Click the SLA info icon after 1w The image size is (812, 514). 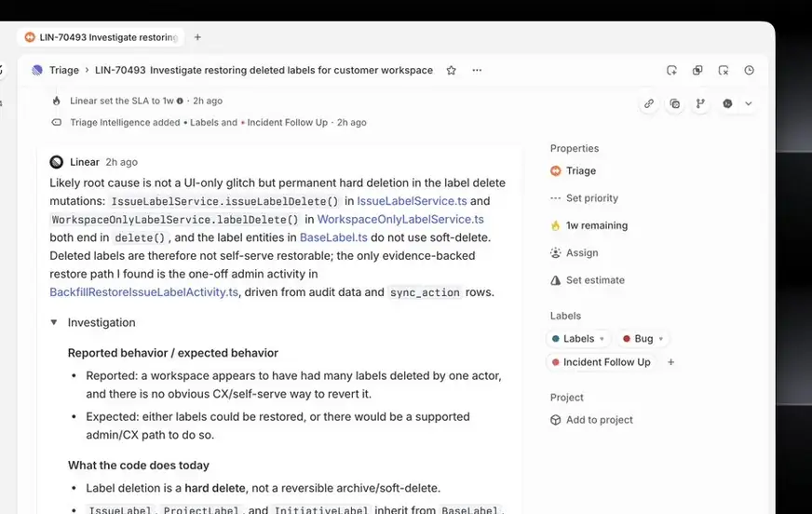coord(180,101)
